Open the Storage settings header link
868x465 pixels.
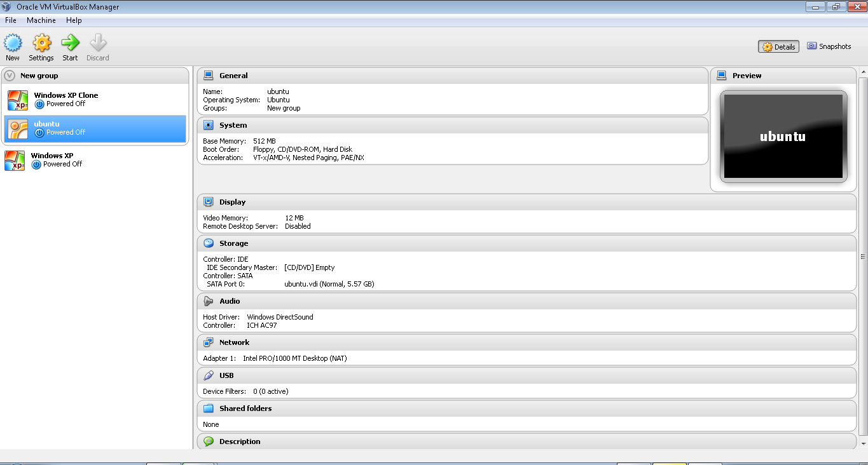234,243
